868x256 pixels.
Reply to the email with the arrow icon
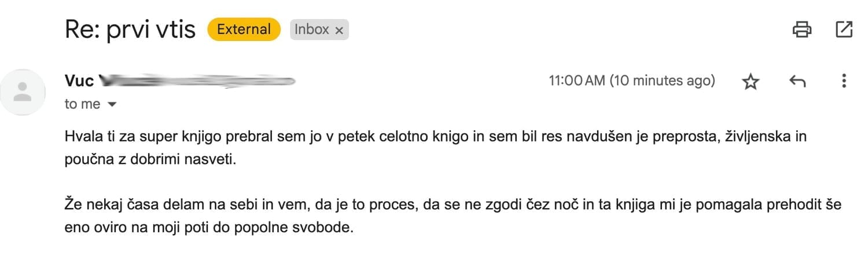click(x=797, y=81)
